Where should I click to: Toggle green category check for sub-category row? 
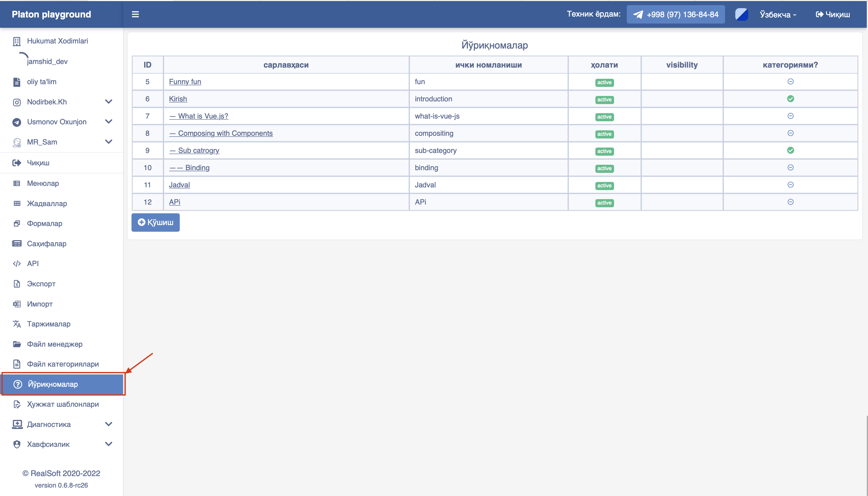coord(790,150)
